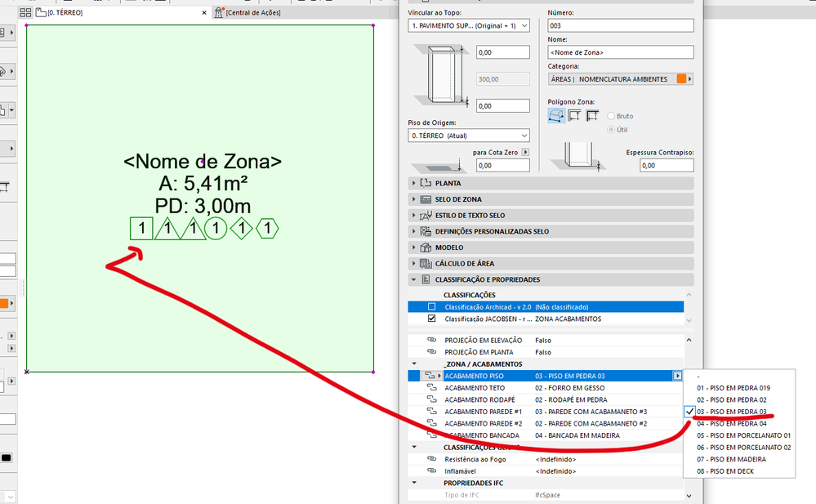Select the reference-line Polígono Zona method icon
The image size is (816, 504).
(592, 116)
